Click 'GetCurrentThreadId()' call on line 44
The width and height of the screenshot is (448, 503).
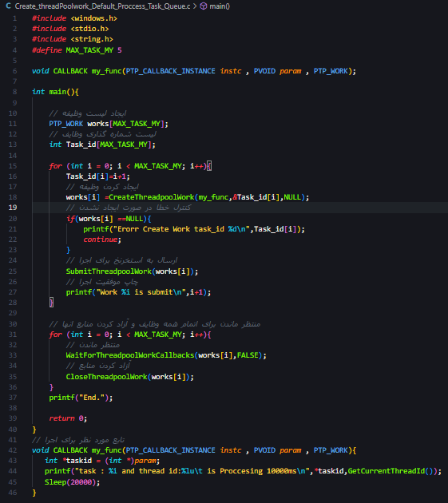click(391, 471)
